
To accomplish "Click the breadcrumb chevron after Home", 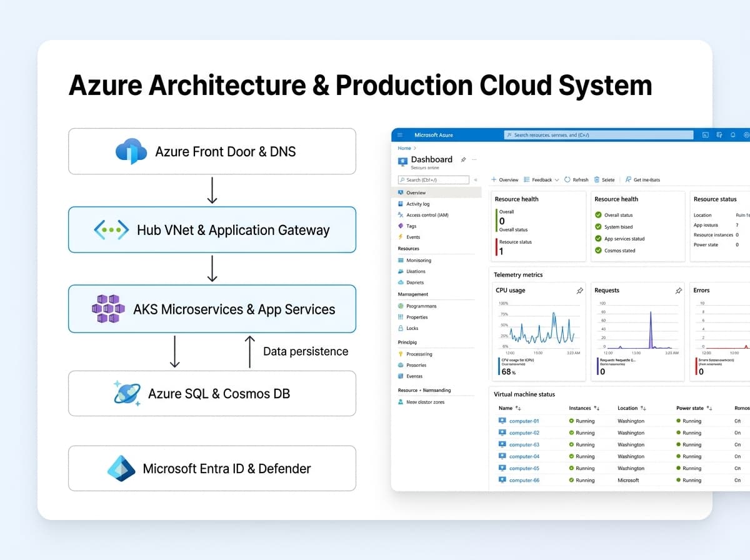I will (414, 148).
